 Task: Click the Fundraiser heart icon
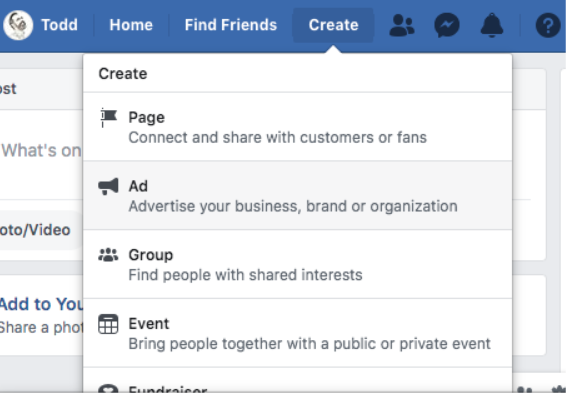pos(108,389)
